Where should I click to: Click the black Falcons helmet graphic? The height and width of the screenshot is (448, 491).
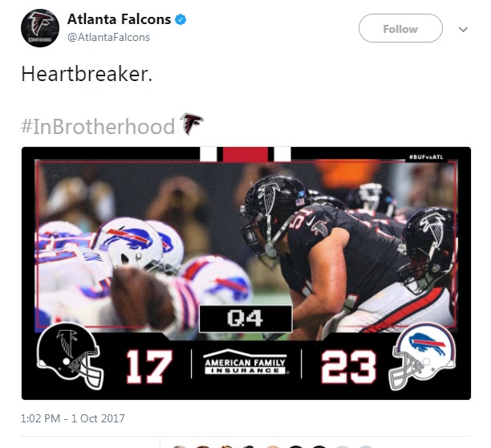[x=70, y=356]
